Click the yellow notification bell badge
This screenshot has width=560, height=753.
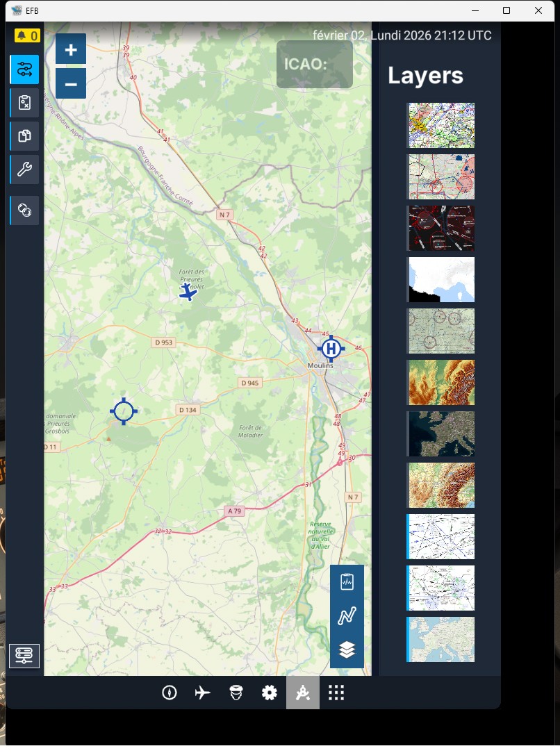coord(27,35)
